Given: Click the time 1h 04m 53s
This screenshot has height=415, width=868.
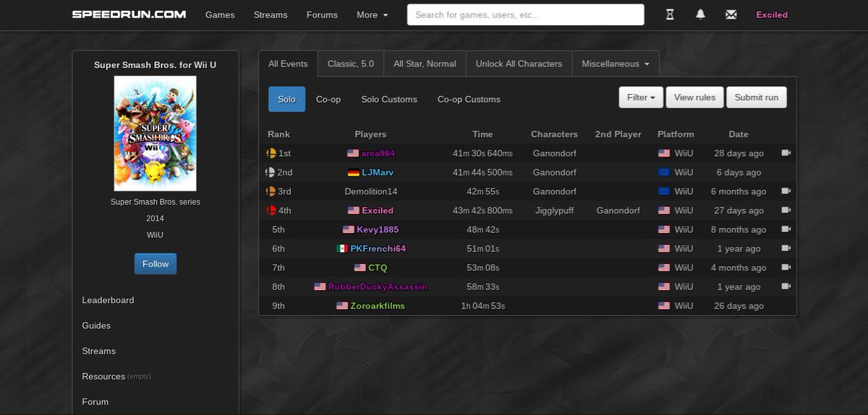Looking at the screenshot, I should pos(482,306).
